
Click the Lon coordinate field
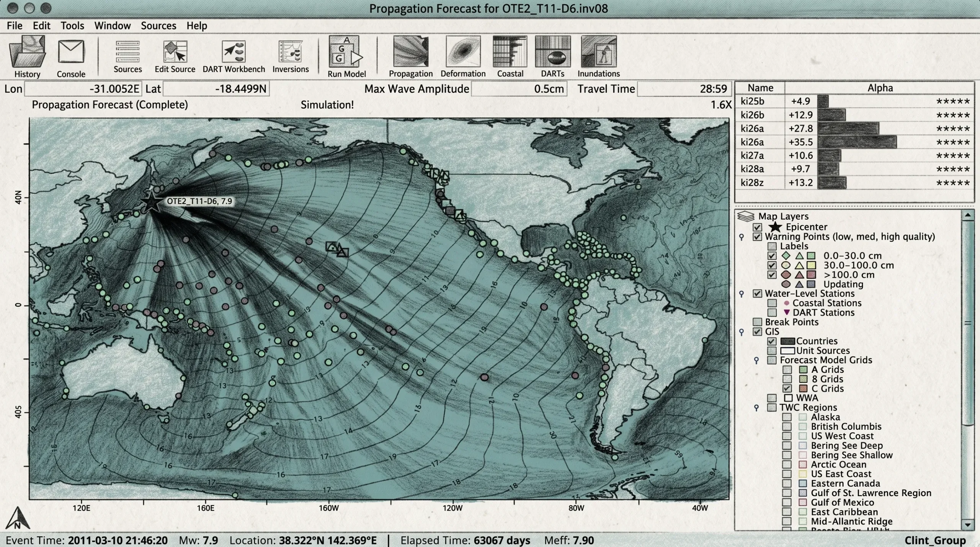(83, 89)
